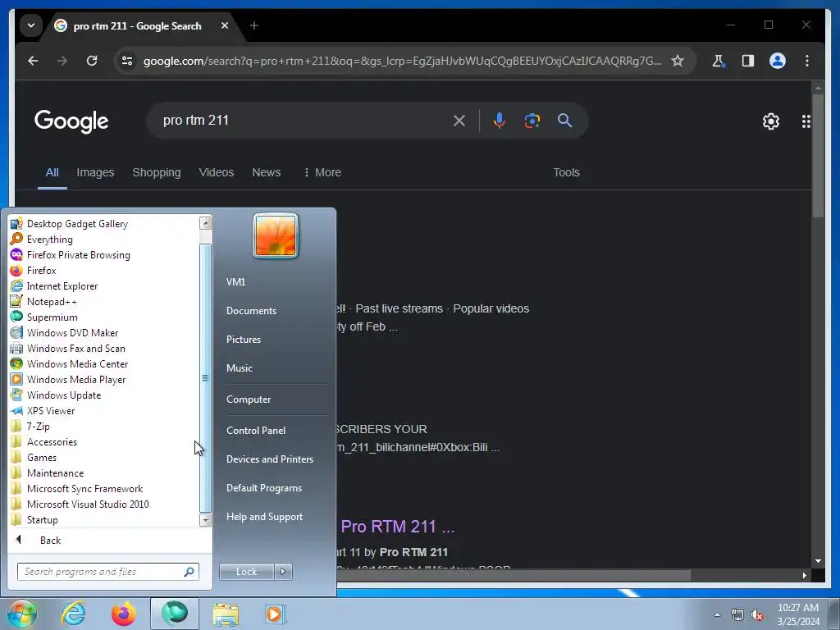840x630 pixels.
Task: Launch Everything from Start menu
Action: 50,240
